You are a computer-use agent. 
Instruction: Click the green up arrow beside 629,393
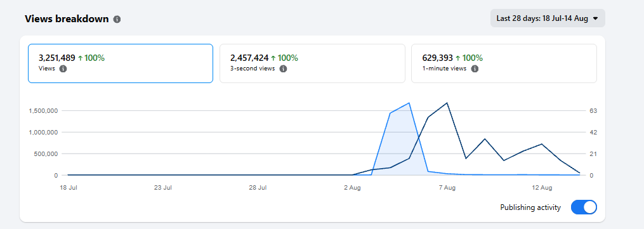pyautogui.click(x=457, y=58)
